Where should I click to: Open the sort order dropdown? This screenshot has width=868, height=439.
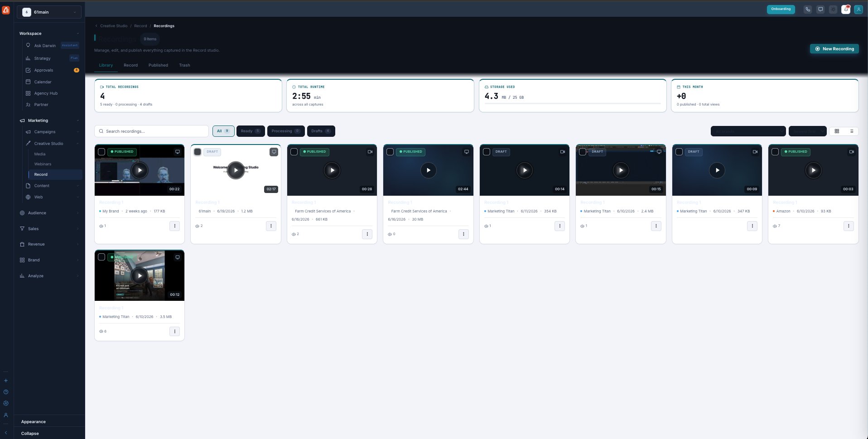pyautogui.click(x=807, y=131)
